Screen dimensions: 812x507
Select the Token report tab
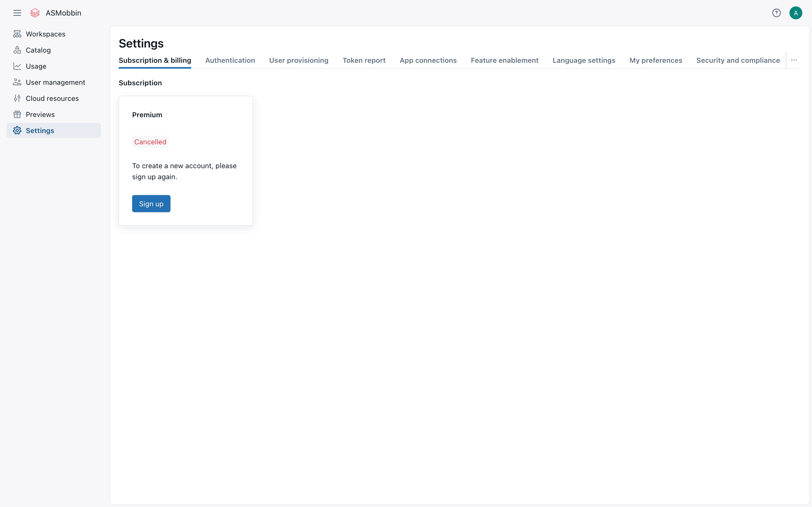[364, 60]
